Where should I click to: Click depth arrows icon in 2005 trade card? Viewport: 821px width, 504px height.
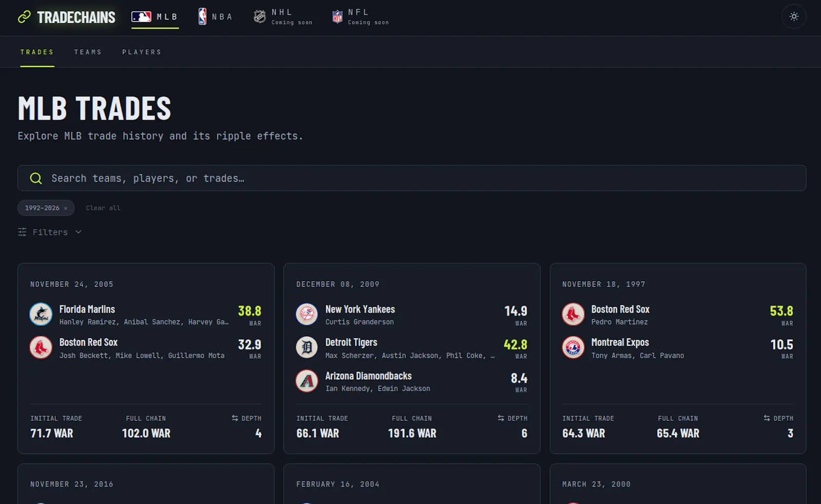(x=235, y=418)
